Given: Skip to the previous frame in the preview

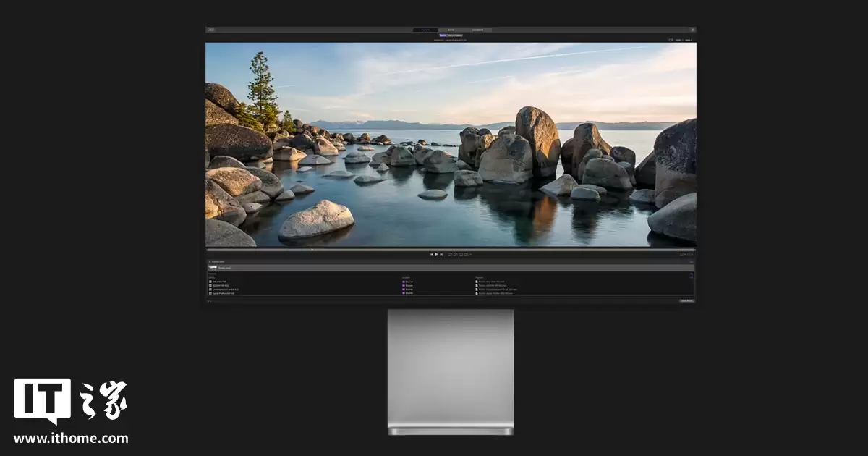Looking at the screenshot, I should [432, 254].
